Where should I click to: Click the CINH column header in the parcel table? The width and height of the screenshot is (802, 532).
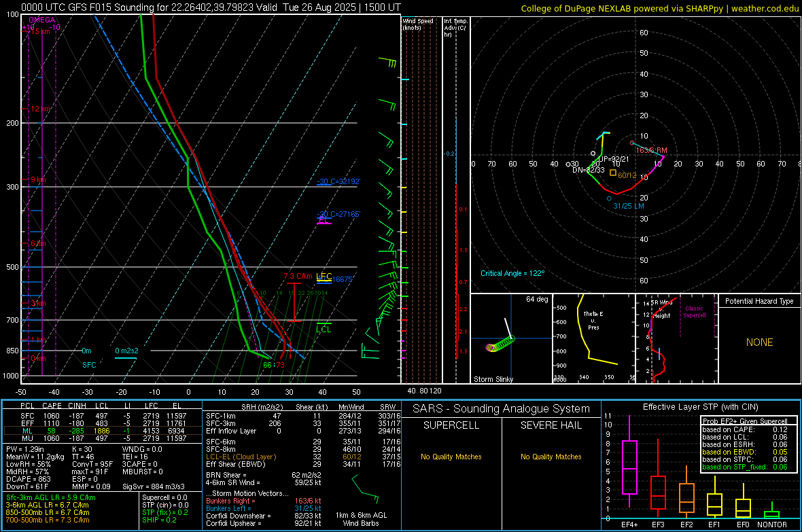coord(77,406)
